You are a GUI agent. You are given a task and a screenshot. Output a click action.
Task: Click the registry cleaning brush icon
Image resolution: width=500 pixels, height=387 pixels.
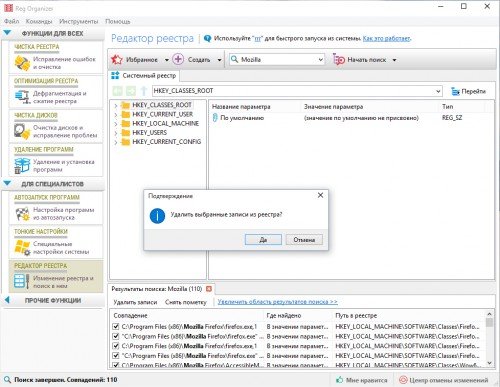point(22,63)
